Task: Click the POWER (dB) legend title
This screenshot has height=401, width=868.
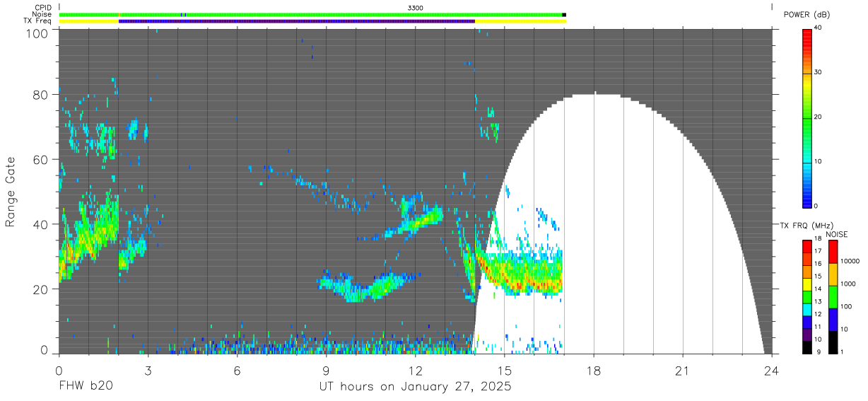Action: coord(807,15)
